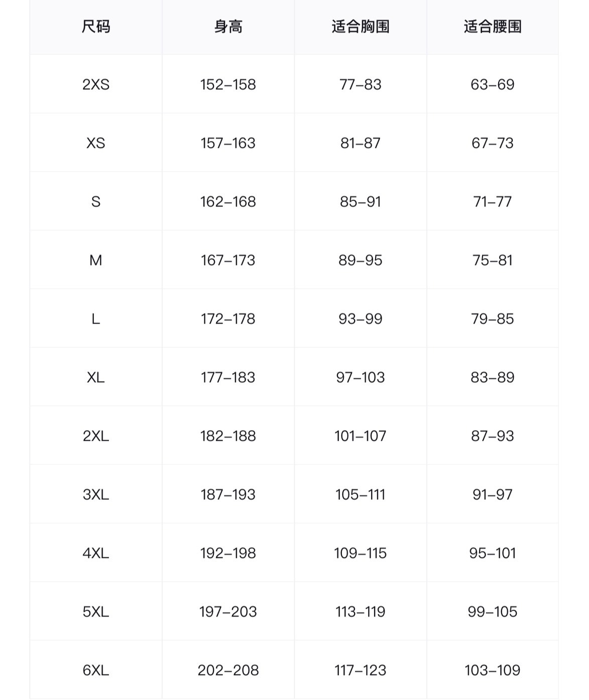Click waist range 103–109 cell
Image resolution: width=589 pixels, height=700 pixels.
493,670
